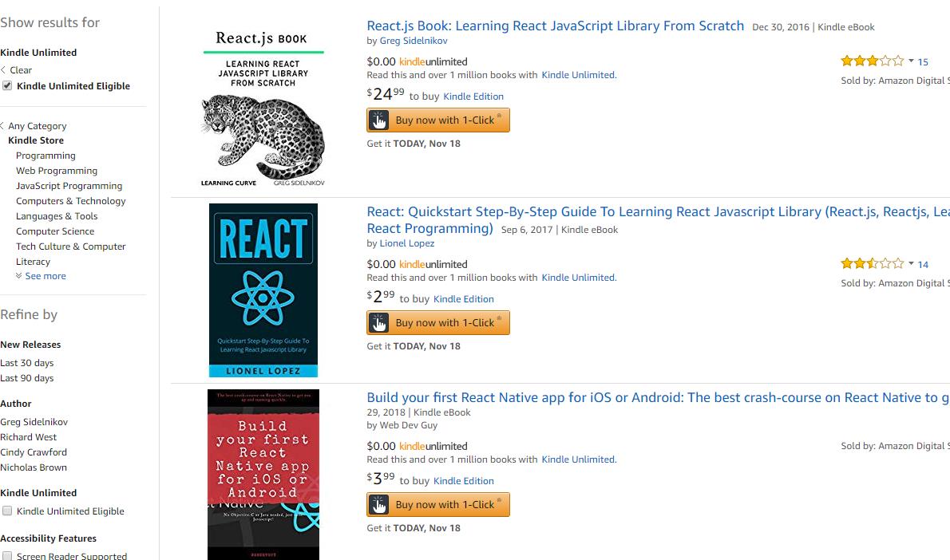The height and width of the screenshot is (560, 950).
Task: Buy React.js Book with 1-Click
Action: pos(437,120)
